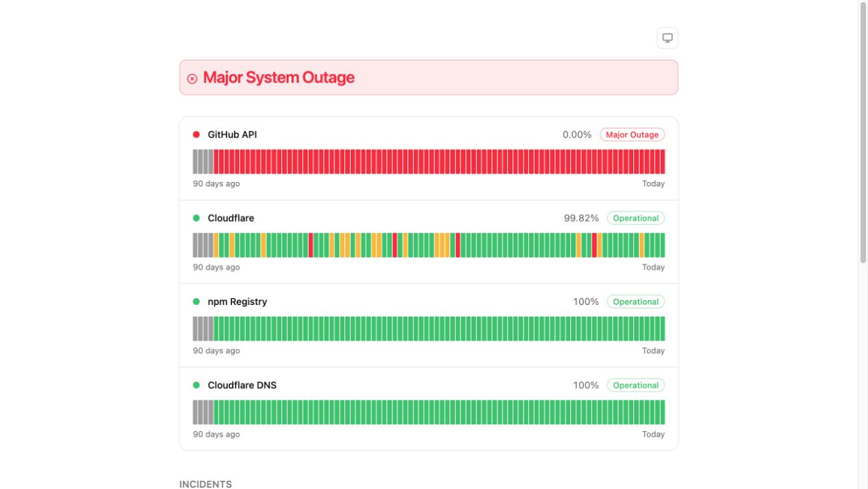Click the 99.82% uptime value for Cloudflare
The width and height of the screenshot is (868, 489).
(581, 218)
